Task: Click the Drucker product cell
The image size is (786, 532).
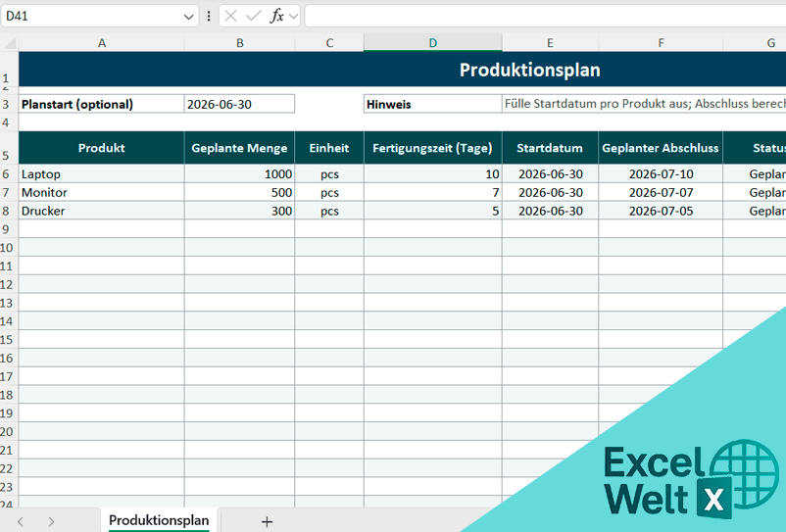Action: pyautogui.click(x=102, y=211)
